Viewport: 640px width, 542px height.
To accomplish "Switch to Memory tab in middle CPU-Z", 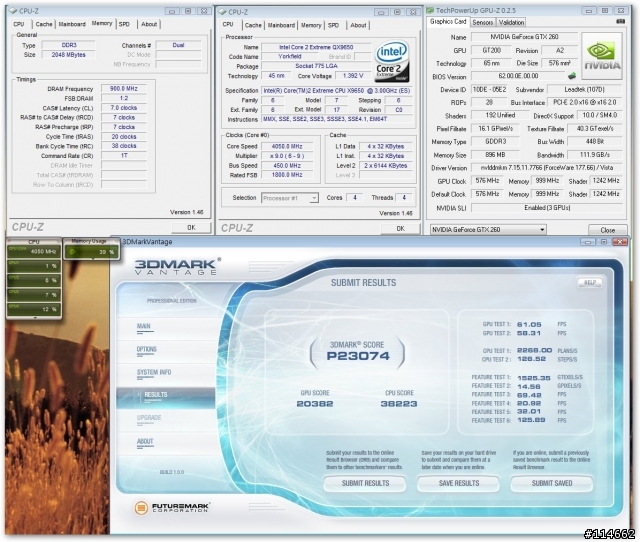I will tap(311, 25).
